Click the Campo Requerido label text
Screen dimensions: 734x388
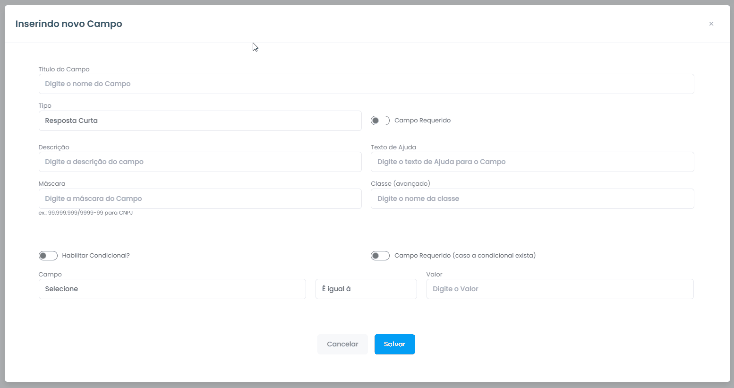click(x=423, y=121)
